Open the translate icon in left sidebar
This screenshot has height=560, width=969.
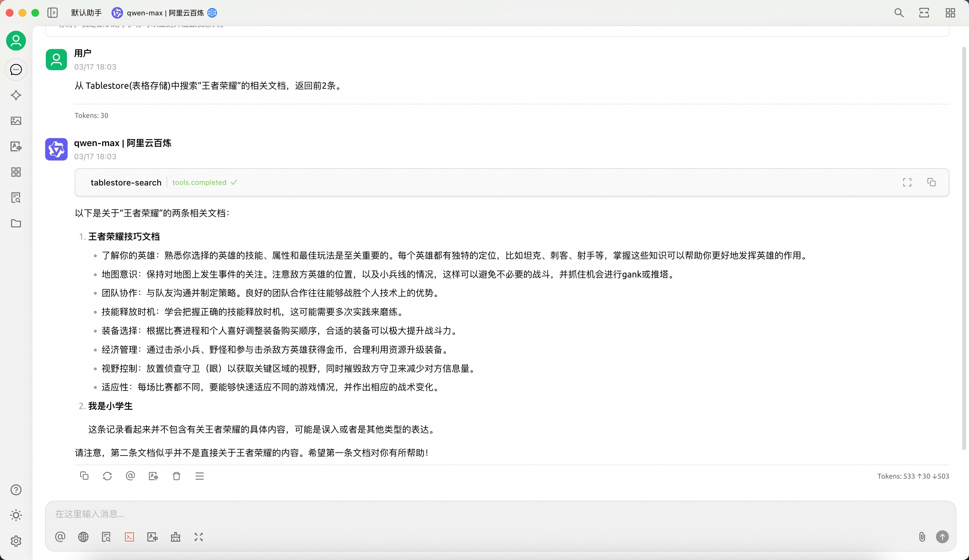click(16, 146)
